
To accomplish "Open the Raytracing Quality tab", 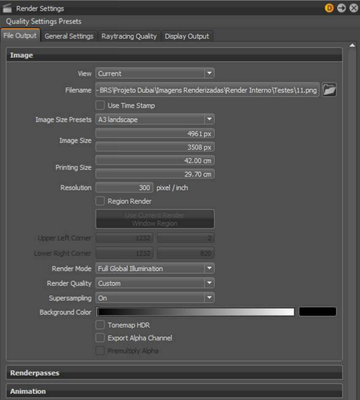I will click(129, 36).
